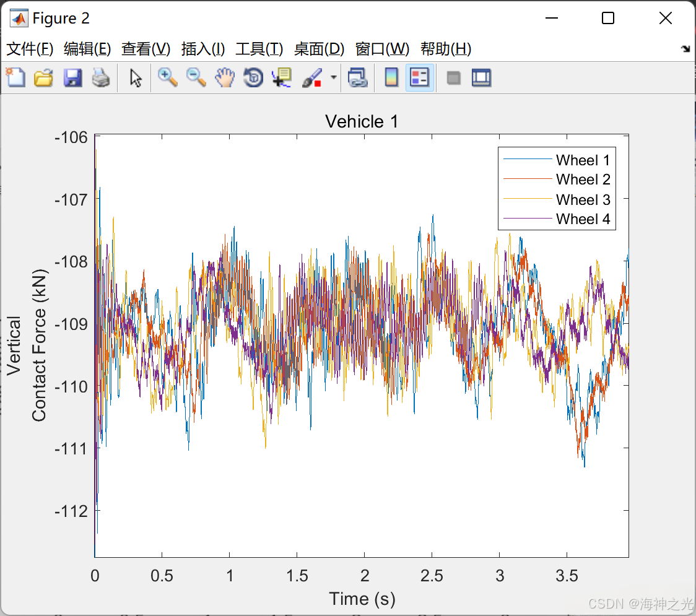Viewport: 696px width, 616px height.
Task: Click the Hide Plot Tools icon
Action: pos(453,78)
